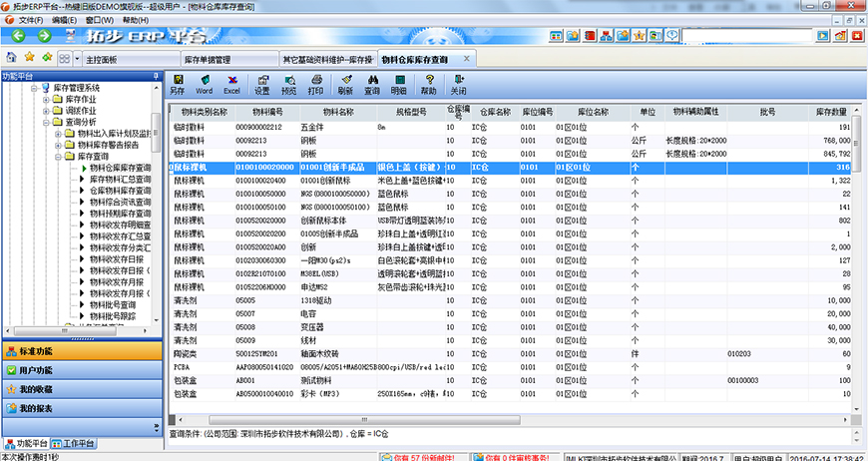Export the table to Word
Screen dimensions: 868x461
205,84
